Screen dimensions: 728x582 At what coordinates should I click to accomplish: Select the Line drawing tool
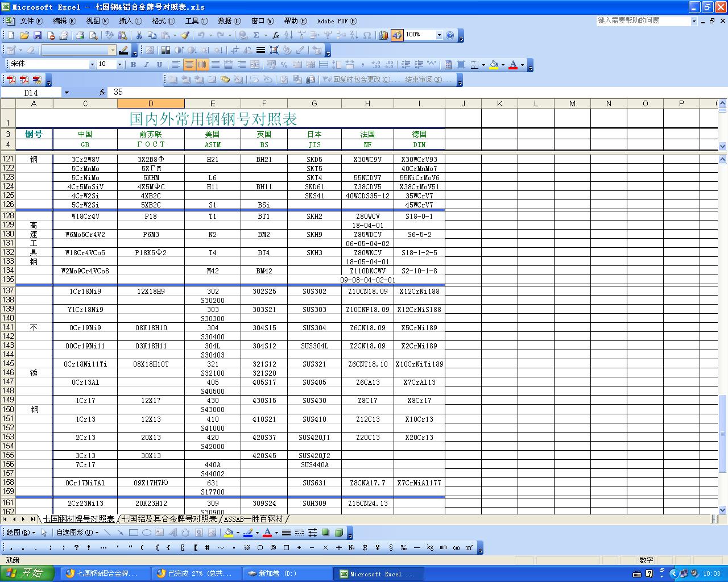107,533
